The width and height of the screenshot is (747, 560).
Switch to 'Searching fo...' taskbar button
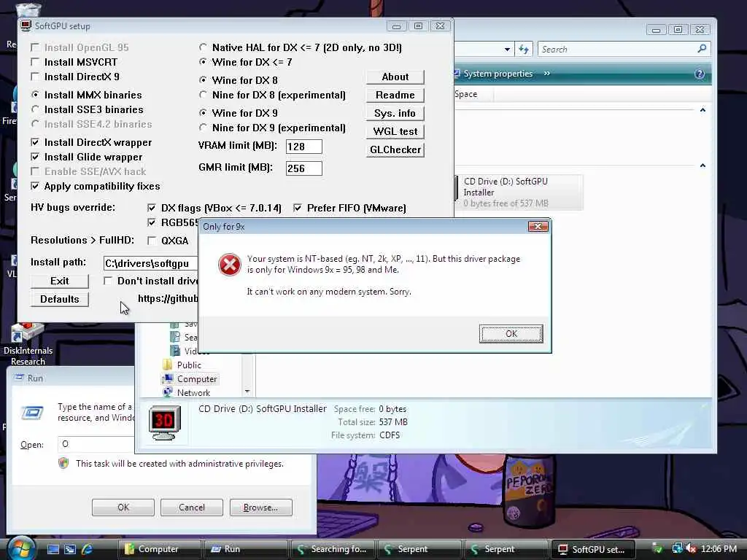(x=332, y=549)
